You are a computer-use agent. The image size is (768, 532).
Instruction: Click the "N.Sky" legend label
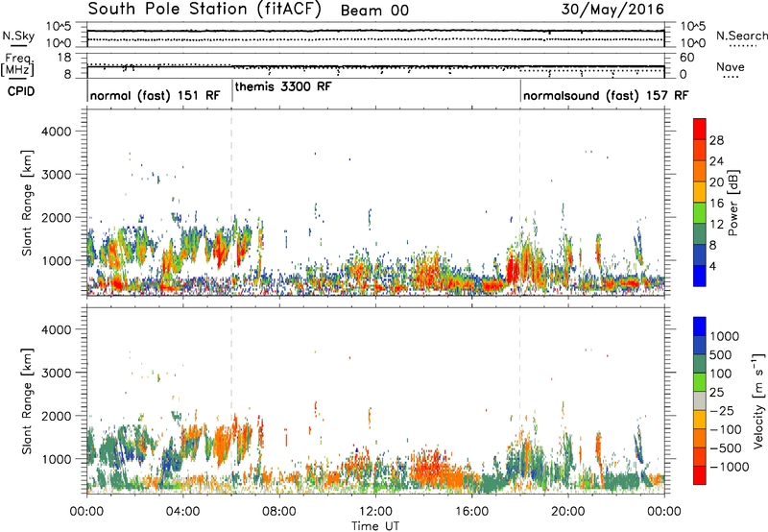pyautogui.click(x=18, y=36)
